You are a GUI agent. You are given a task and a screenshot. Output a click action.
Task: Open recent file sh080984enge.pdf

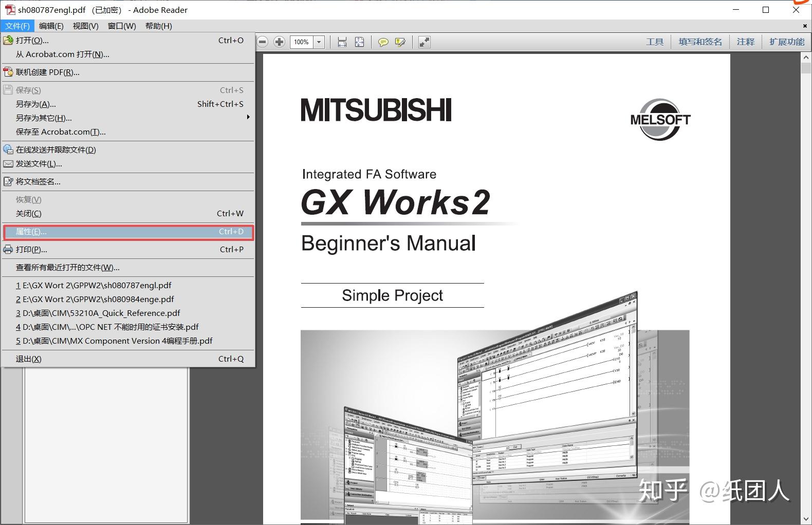pyautogui.click(x=128, y=299)
